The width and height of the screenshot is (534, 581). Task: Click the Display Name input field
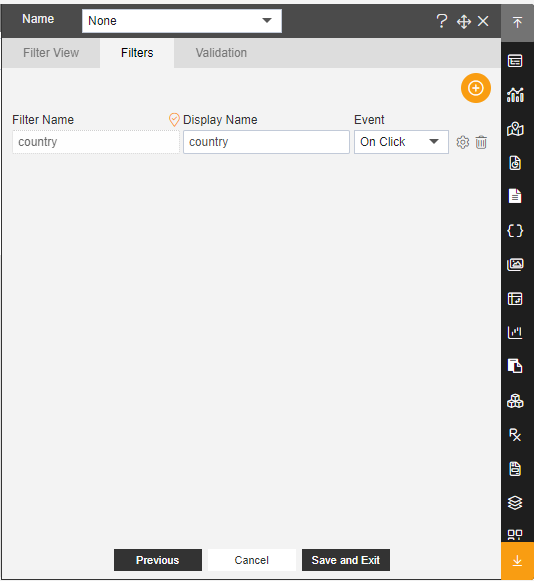click(266, 142)
